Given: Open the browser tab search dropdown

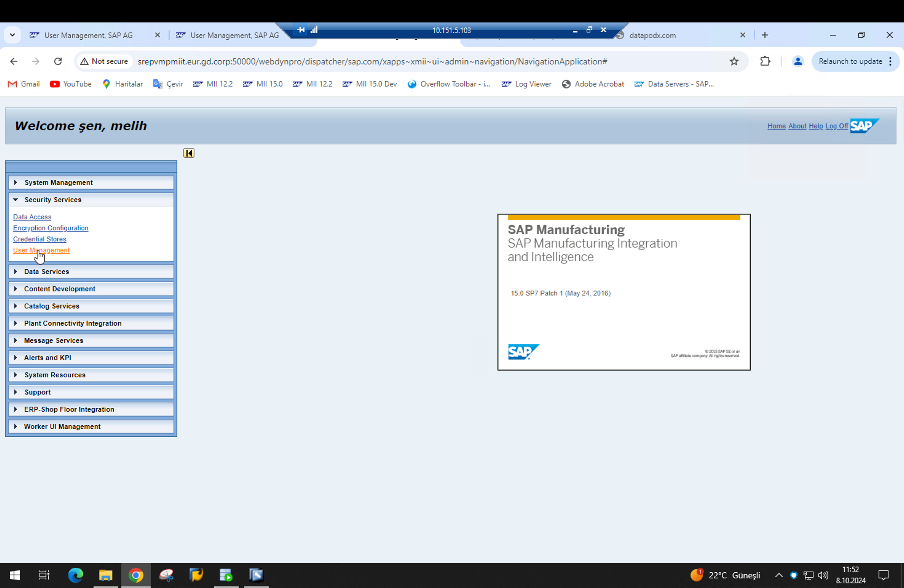Looking at the screenshot, I should [12, 34].
